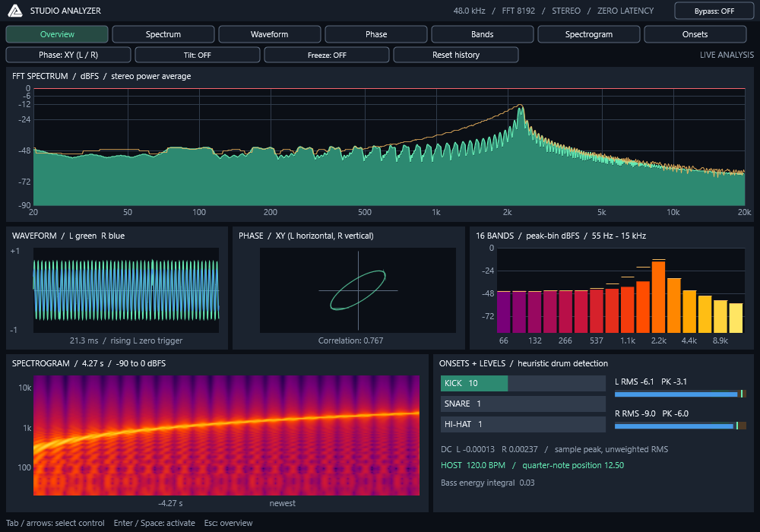Click '21.3 ms / rising L zero trigger' text
The width and height of the screenshot is (760, 532).
pyautogui.click(x=126, y=340)
